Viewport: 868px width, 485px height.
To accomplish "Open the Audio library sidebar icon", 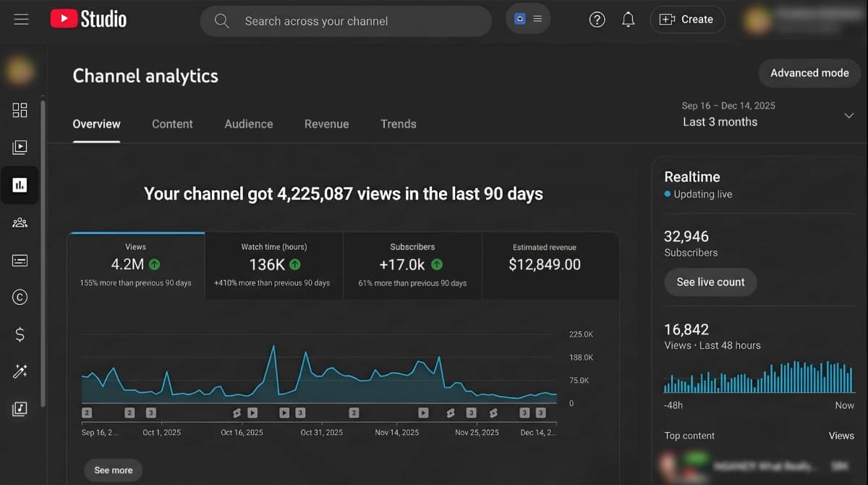I will (20, 409).
